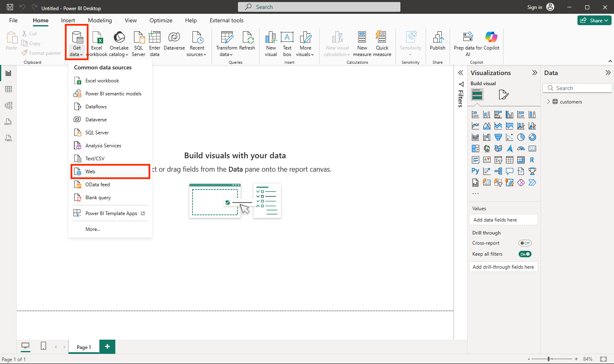Select the Page 1 tab
Image resolution: width=614 pixels, height=364 pixels.
[84, 347]
